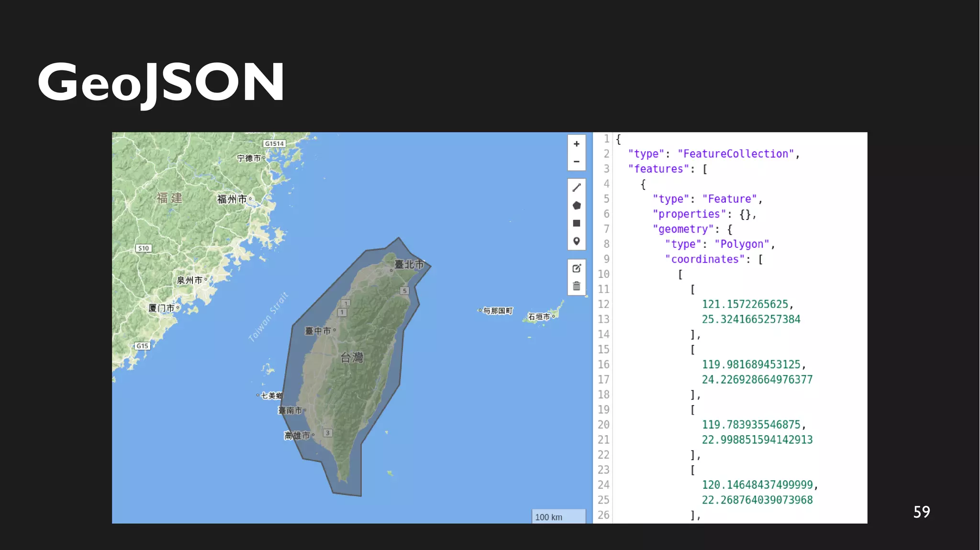
Task: Zoom out the map with minus button
Action: [x=577, y=162]
